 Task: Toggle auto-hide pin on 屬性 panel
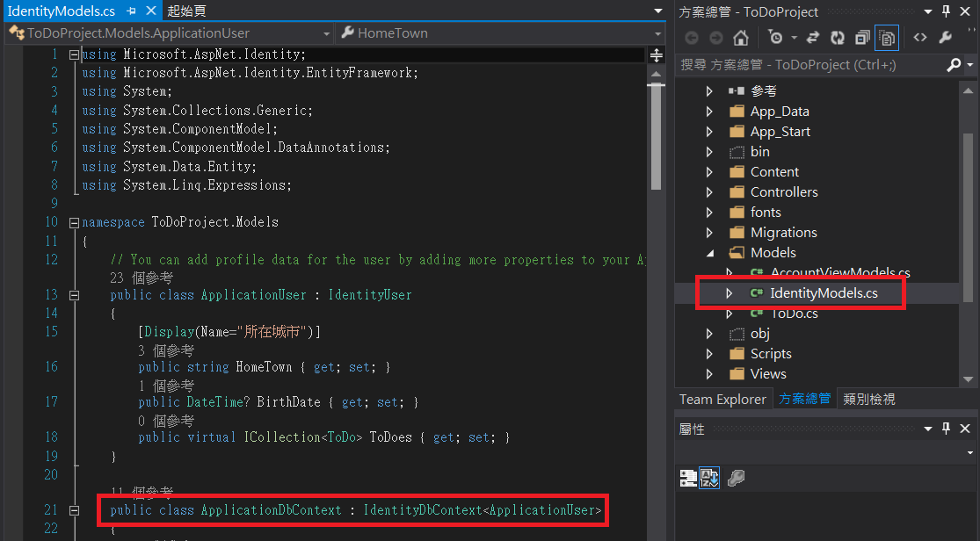pos(947,428)
